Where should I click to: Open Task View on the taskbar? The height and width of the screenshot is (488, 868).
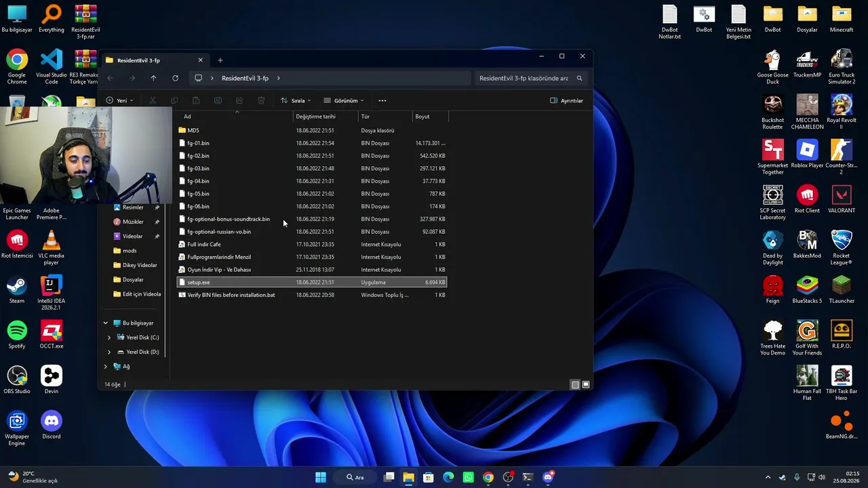[x=389, y=477]
